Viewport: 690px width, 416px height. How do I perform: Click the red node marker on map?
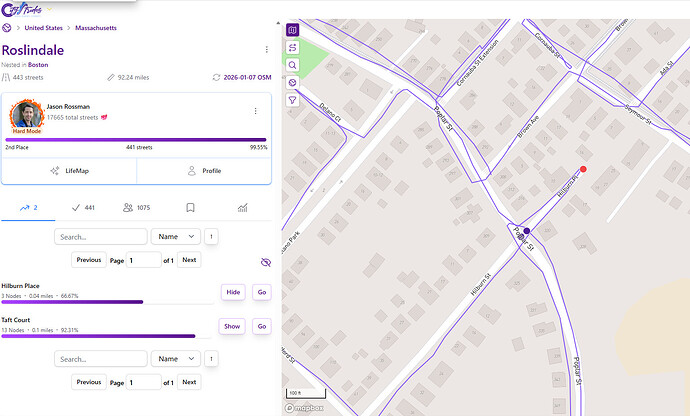click(584, 169)
